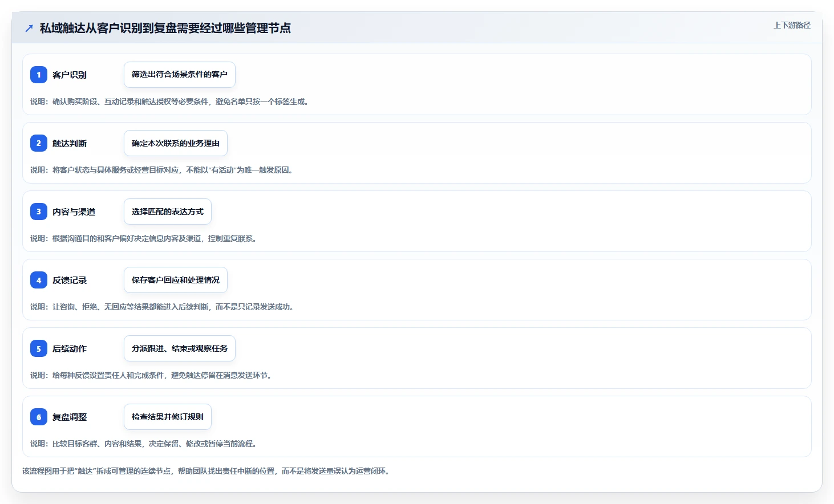Click step number 4 badge for 反馈记录
This screenshot has height=504, width=834.
(39, 280)
